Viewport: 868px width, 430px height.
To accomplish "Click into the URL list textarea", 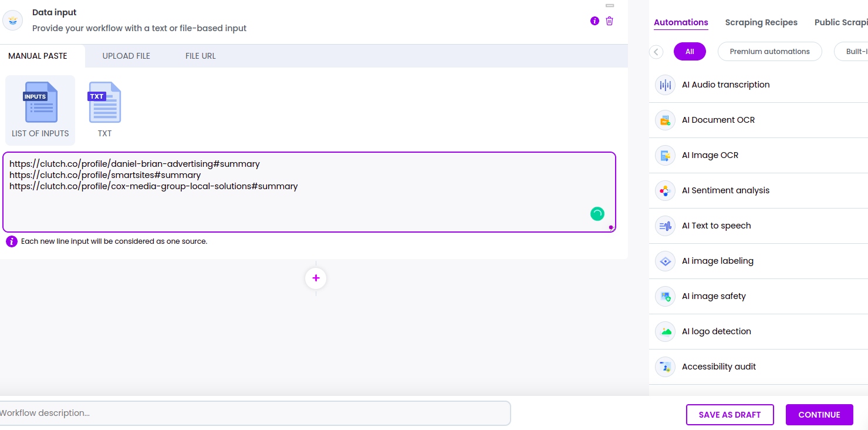I will coord(309,192).
